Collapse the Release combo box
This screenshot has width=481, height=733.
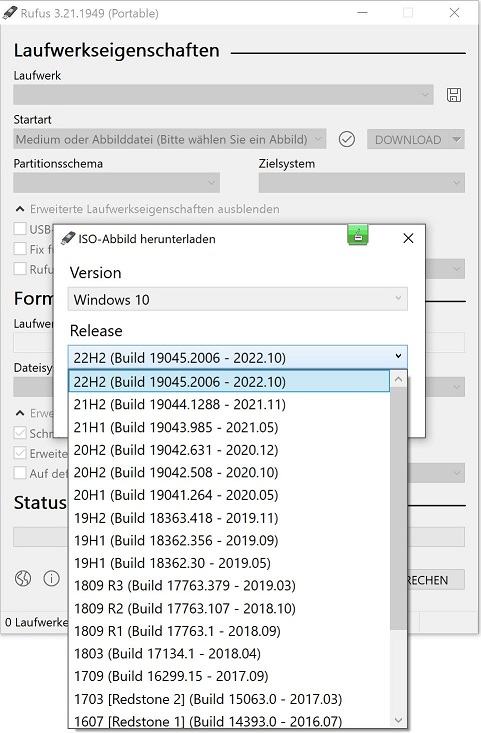tap(237, 358)
